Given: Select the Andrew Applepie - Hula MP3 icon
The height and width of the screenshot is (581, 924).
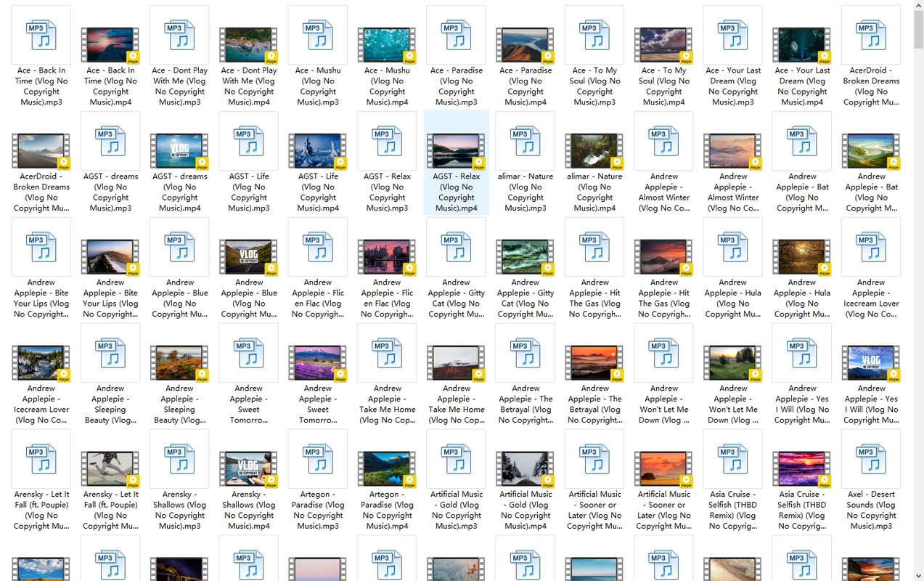Looking at the screenshot, I should (733, 247).
